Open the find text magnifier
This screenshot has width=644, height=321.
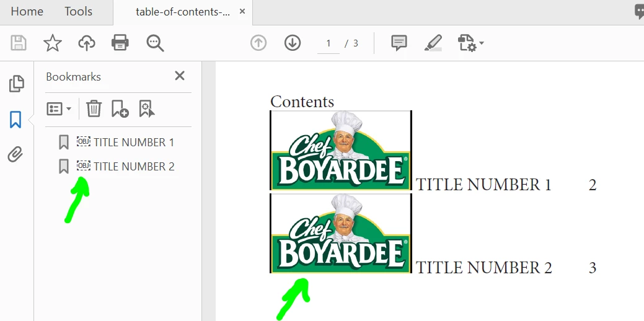(x=155, y=43)
